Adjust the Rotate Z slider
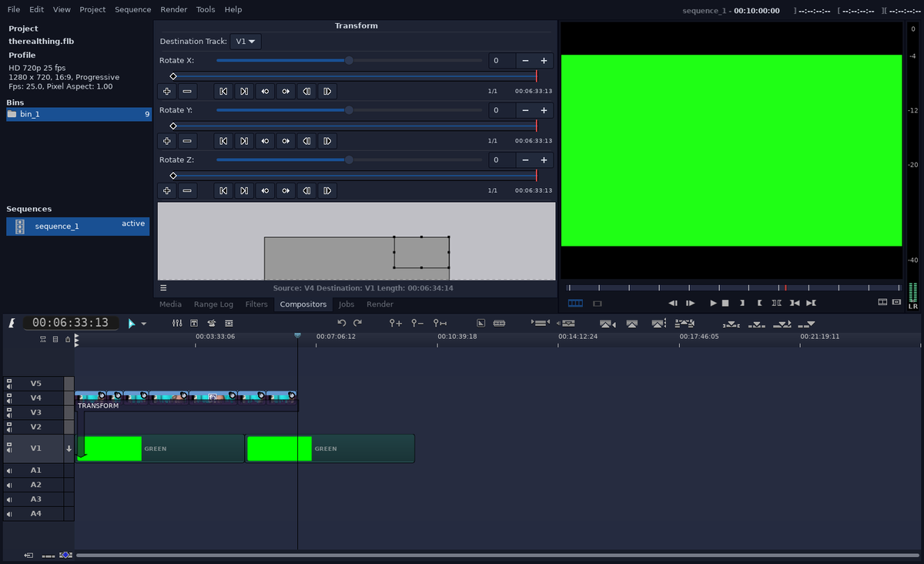The width and height of the screenshot is (924, 564). (349, 159)
